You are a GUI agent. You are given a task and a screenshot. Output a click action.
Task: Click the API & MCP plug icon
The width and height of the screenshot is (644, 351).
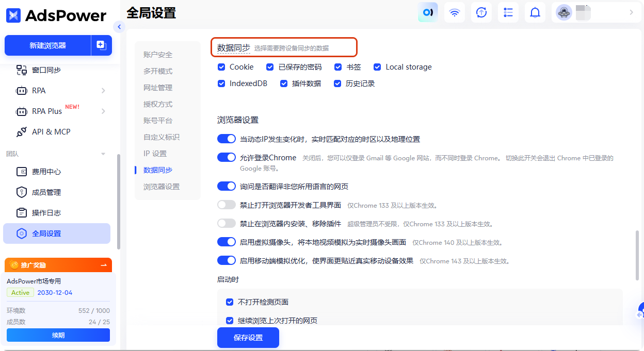tap(21, 132)
